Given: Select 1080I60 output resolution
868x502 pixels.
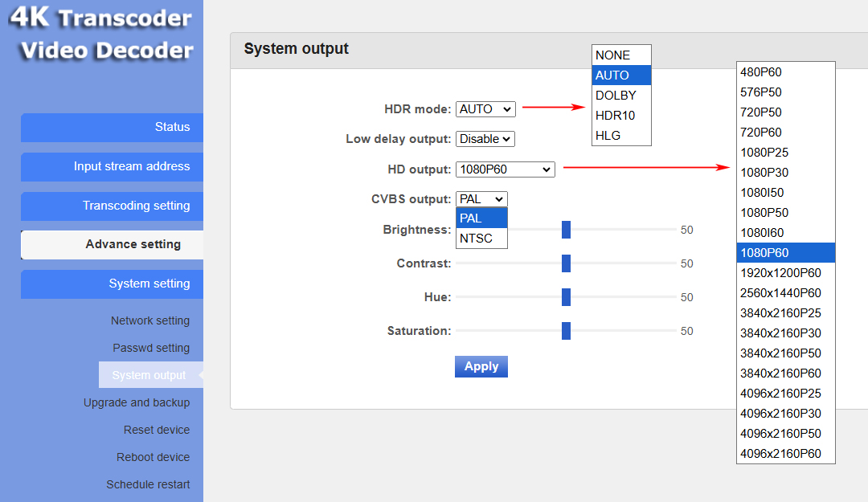Looking at the screenshot, I should (x=785, y=233).
